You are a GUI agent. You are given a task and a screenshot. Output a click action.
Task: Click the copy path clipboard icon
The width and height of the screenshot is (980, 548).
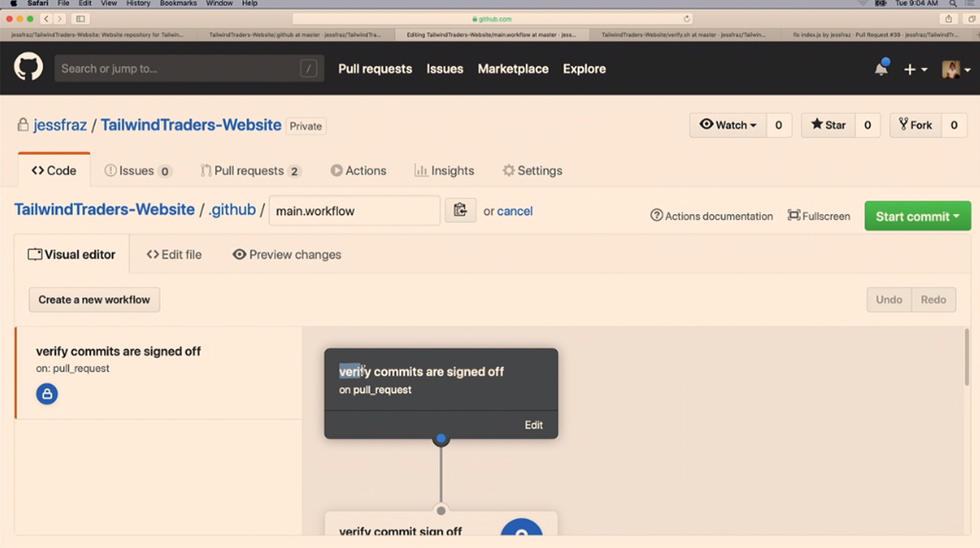tap(460, 210)
